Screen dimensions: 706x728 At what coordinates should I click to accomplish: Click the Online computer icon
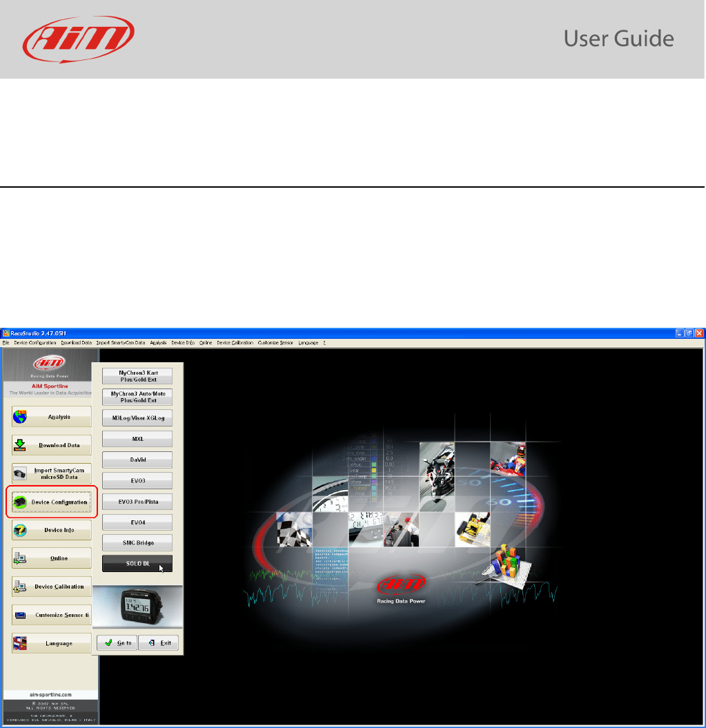(20, 558)
